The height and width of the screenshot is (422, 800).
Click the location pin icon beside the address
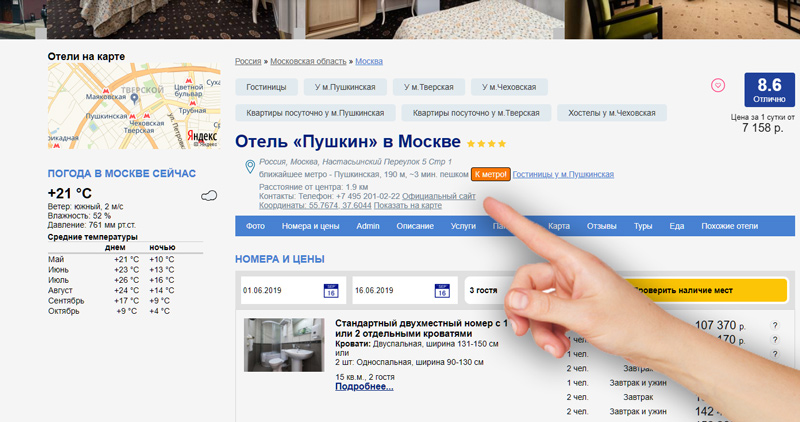(250, 165)
